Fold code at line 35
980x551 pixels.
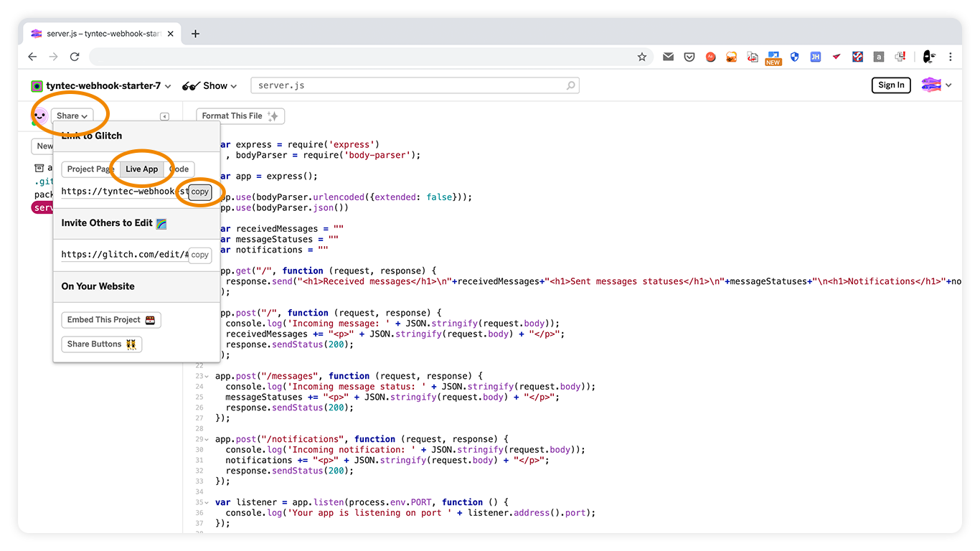pos(207,502)
